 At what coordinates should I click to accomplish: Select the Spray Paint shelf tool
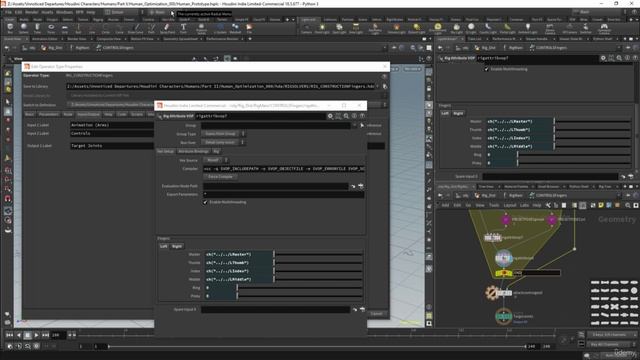[167, 28]
